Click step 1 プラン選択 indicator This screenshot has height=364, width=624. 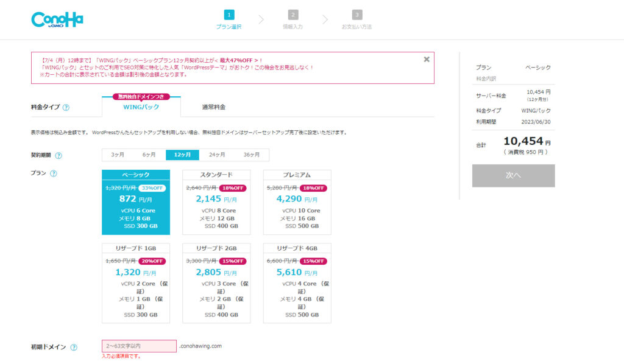coord(229,20)
